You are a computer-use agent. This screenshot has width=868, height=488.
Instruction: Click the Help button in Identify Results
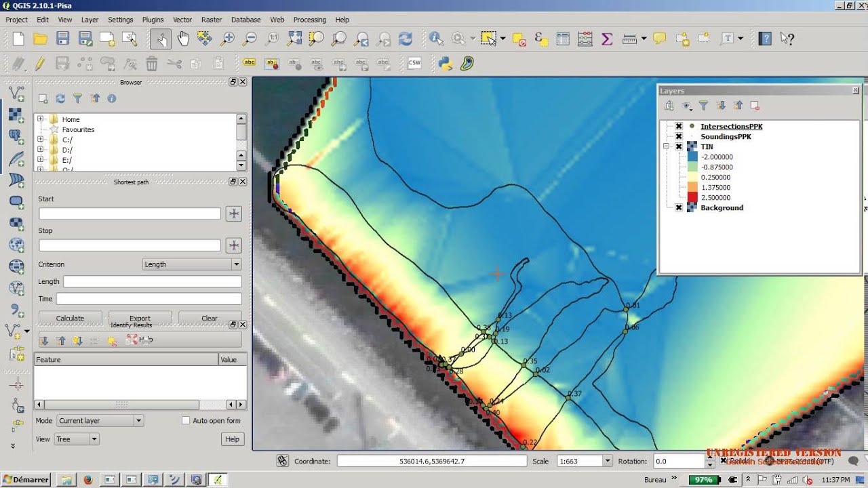pyautogui.click(x=232, y=439)
